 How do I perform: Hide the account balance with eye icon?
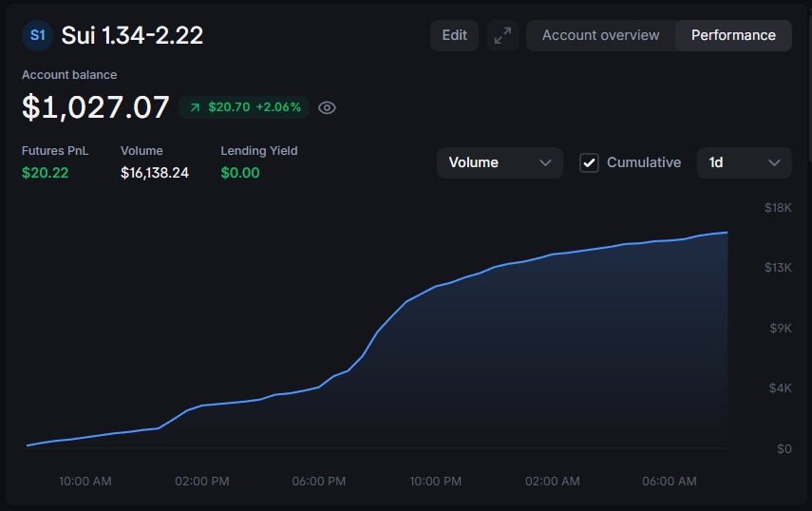327,107
